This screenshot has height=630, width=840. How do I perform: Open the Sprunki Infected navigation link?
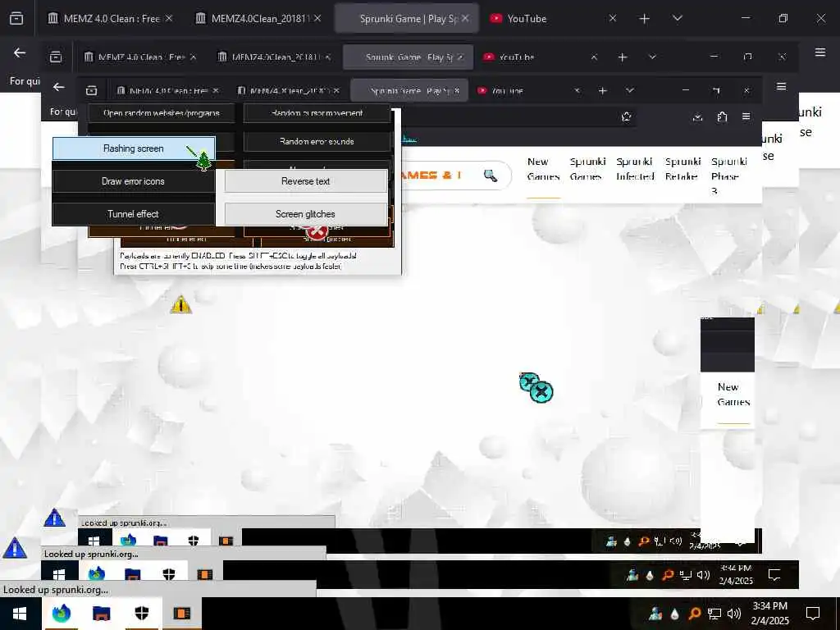635,169
